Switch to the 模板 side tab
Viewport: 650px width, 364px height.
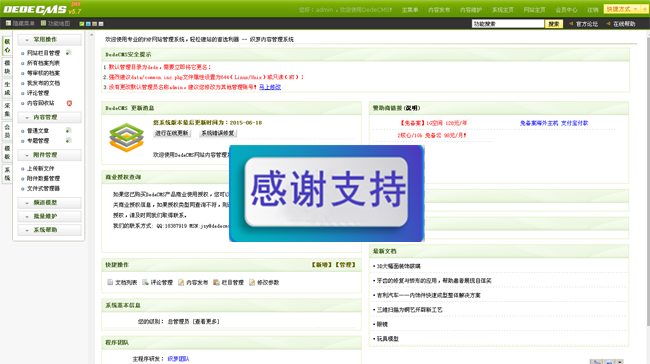click(x=7, y=153)
